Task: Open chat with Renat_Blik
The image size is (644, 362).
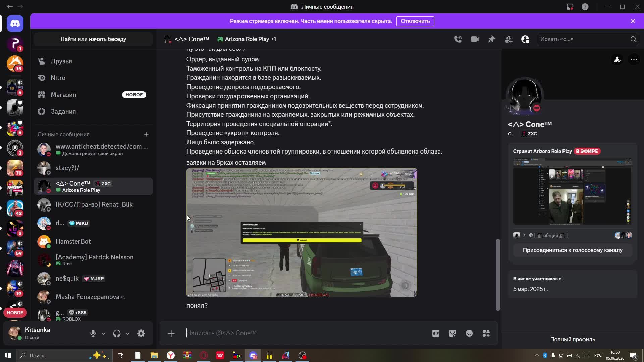Action: point(93,204)
